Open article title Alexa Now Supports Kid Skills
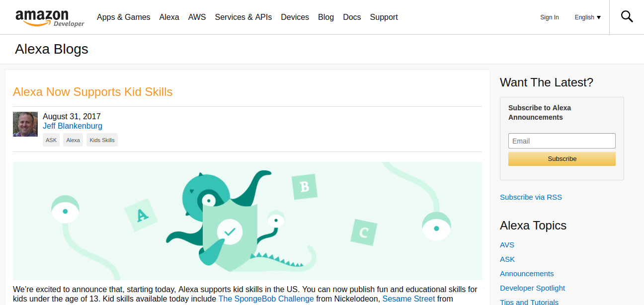Screen dimensions: 644x305 point(93,92)
